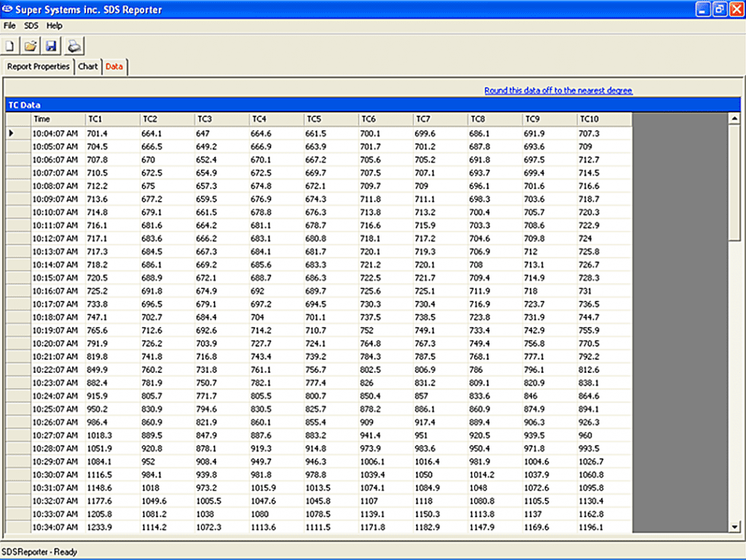The width and height of the screenshot is (746, 560).
Task: Click TC9 value 1004.6
Action: coord(537,462)
